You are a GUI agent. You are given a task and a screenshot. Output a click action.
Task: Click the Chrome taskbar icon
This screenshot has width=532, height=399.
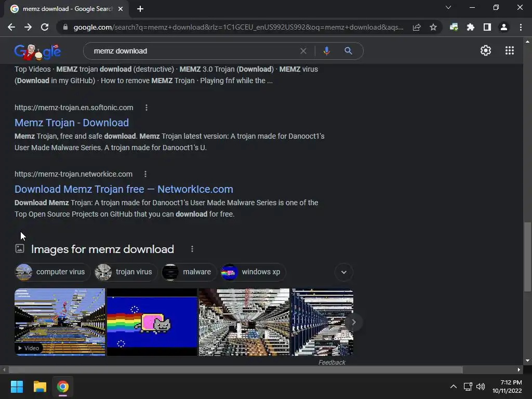[62, 387]
